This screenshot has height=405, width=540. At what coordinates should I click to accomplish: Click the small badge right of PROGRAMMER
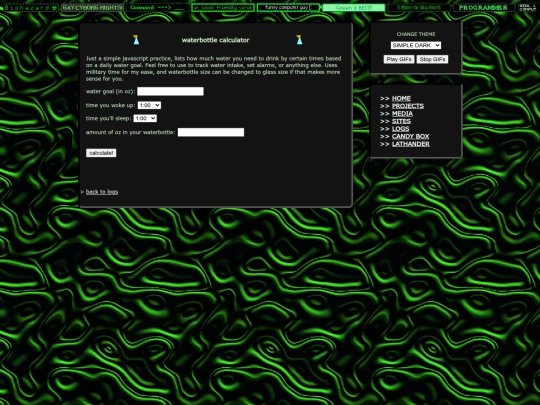(527, 7)
